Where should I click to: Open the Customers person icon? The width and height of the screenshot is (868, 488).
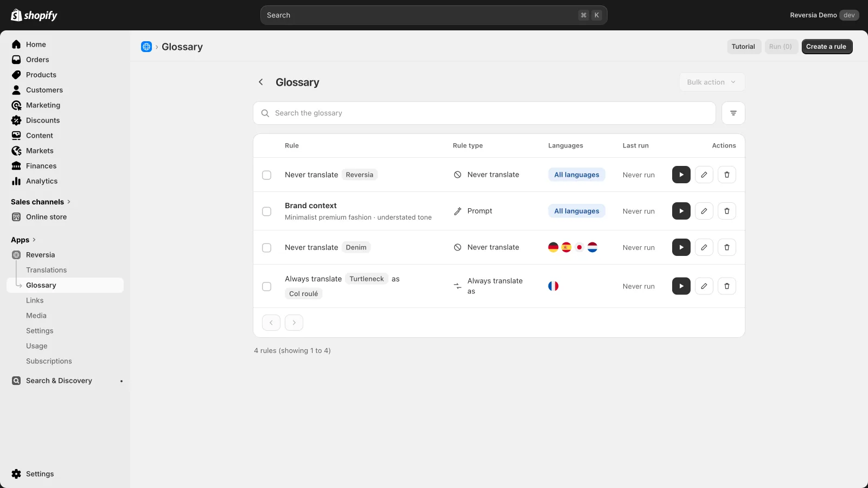click(16, 90)
